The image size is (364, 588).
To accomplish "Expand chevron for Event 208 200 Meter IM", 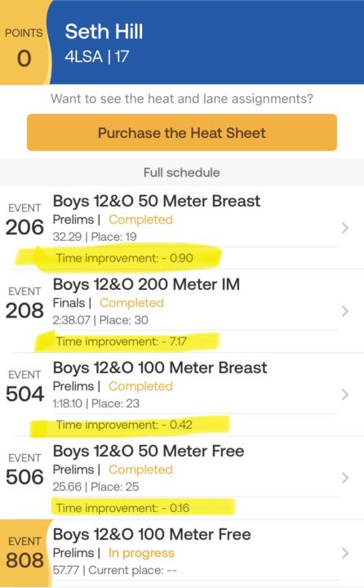I will pos(345,311).
